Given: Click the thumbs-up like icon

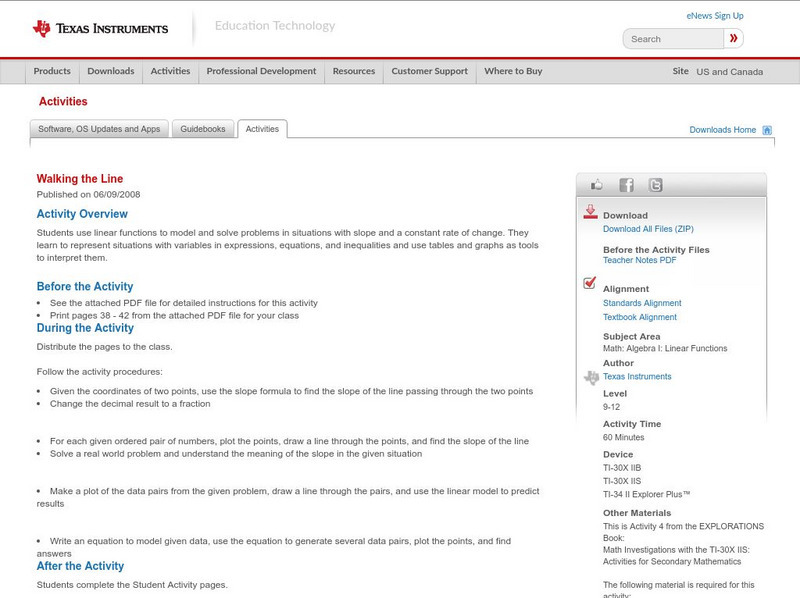Looking at the screenshot, I should coord(596,185).
